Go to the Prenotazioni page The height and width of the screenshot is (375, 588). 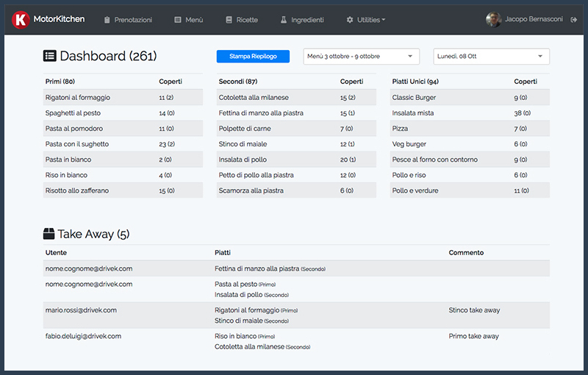point(133,20)
